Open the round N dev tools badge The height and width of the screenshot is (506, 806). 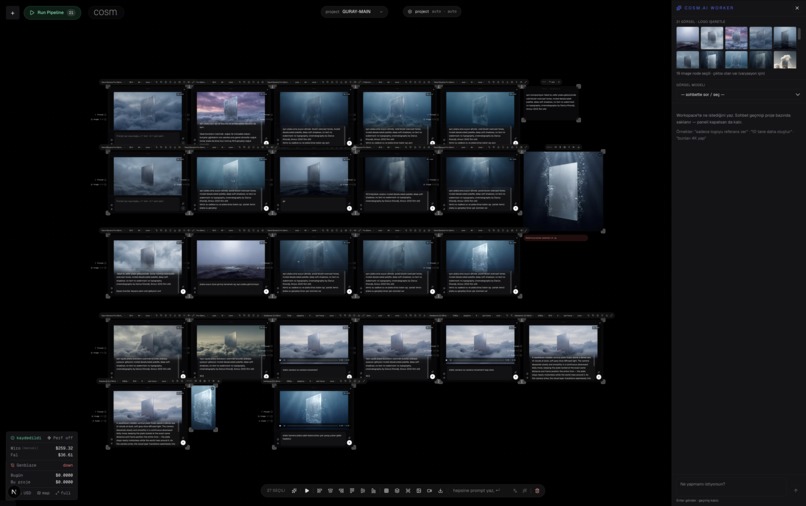[14, 492]
